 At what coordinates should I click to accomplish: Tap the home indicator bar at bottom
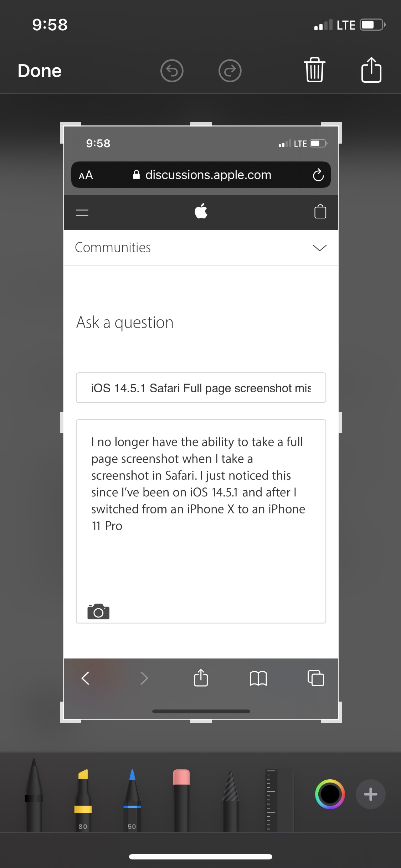coord(201,857)
